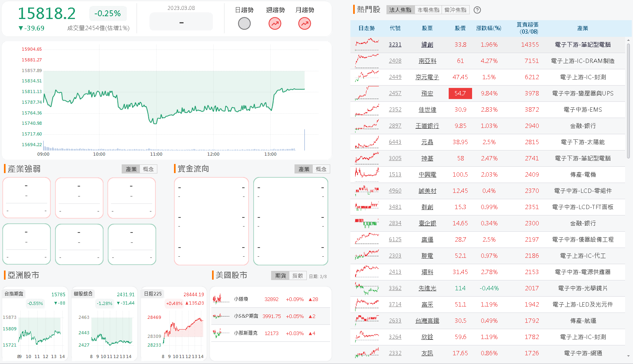Open stock code link 2408

395,61
